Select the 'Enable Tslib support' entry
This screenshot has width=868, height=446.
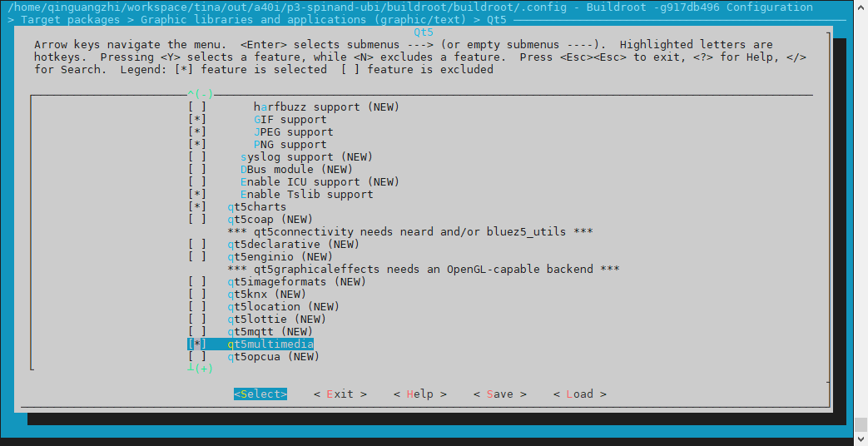pos(307,194)
